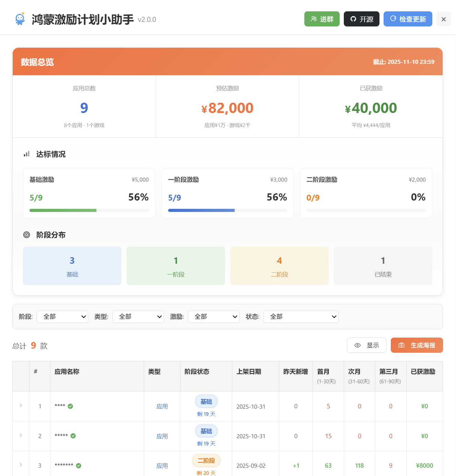456x476 pixels.
Task: Join the group via 进群 button
Action: tap(321, 19)
